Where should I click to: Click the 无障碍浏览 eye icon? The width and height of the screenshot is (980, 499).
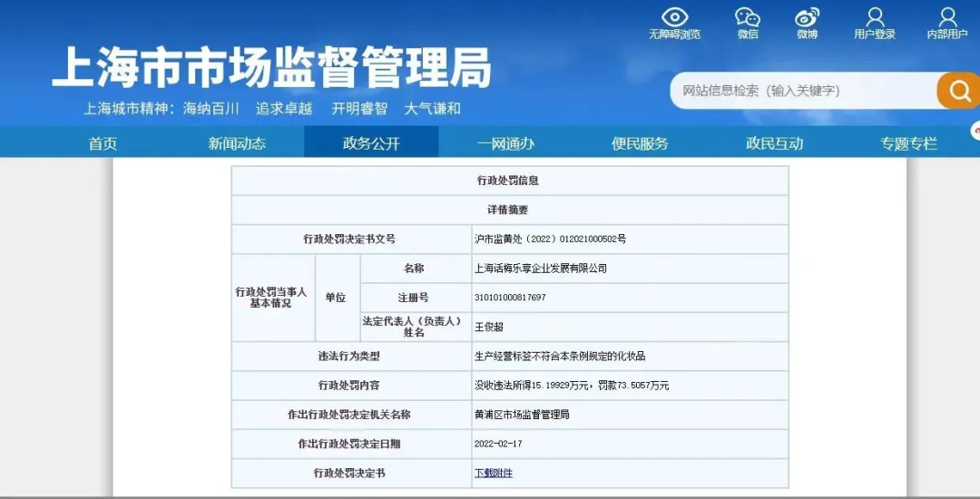[674, 18]
